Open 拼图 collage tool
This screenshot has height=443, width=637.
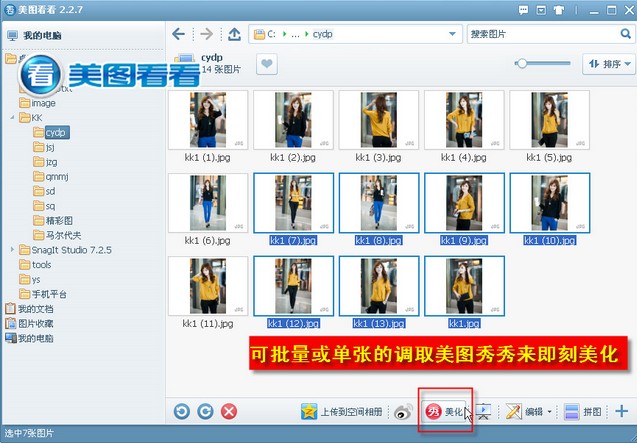(583, 412)
